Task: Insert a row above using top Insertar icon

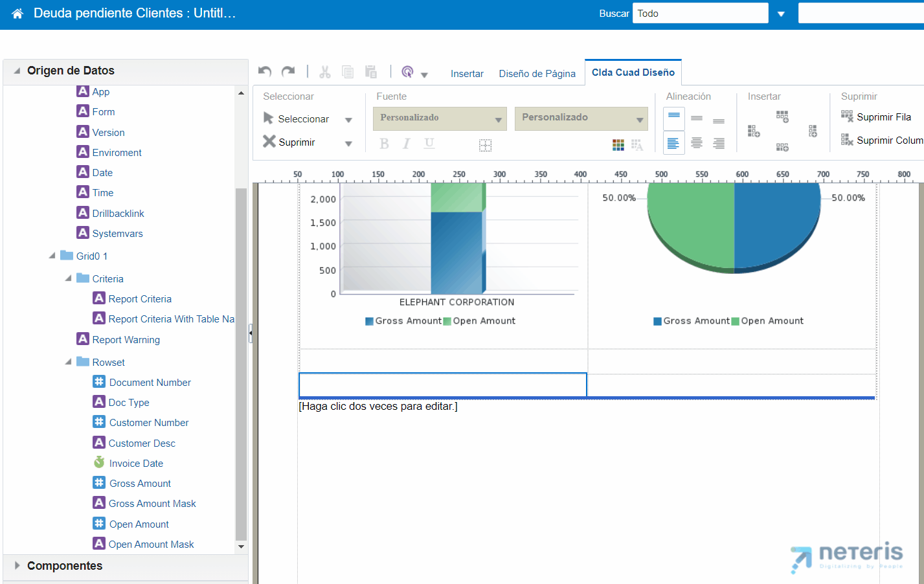Action: [782, 117]
